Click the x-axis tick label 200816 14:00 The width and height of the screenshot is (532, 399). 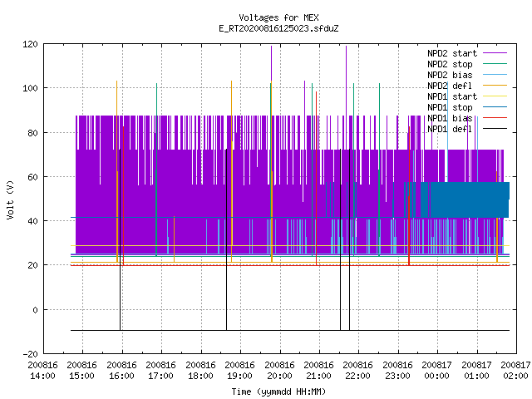point(42,371)
